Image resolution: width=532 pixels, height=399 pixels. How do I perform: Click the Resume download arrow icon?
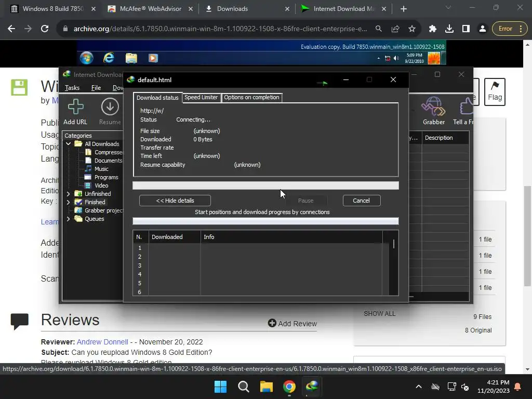(110, 107)
